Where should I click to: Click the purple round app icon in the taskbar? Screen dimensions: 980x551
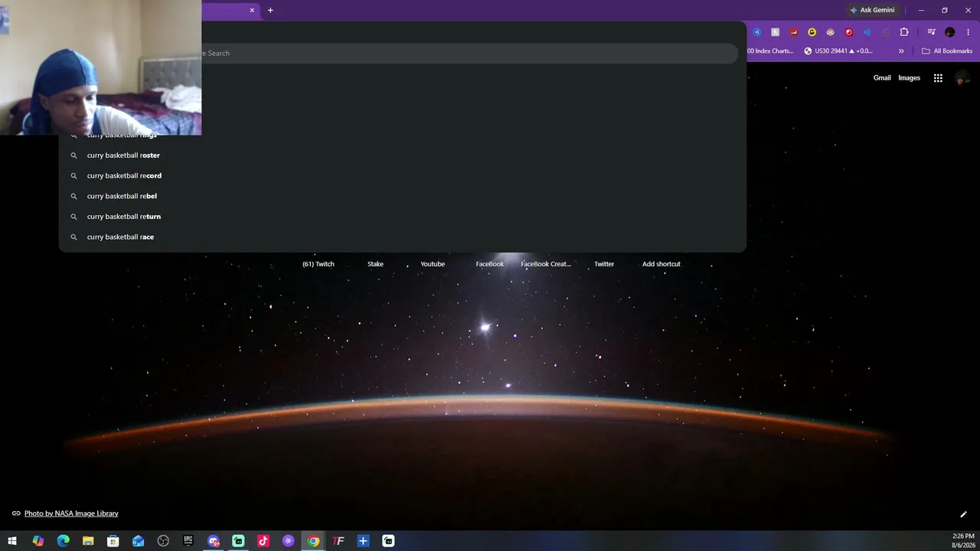(x=289, y=541)
